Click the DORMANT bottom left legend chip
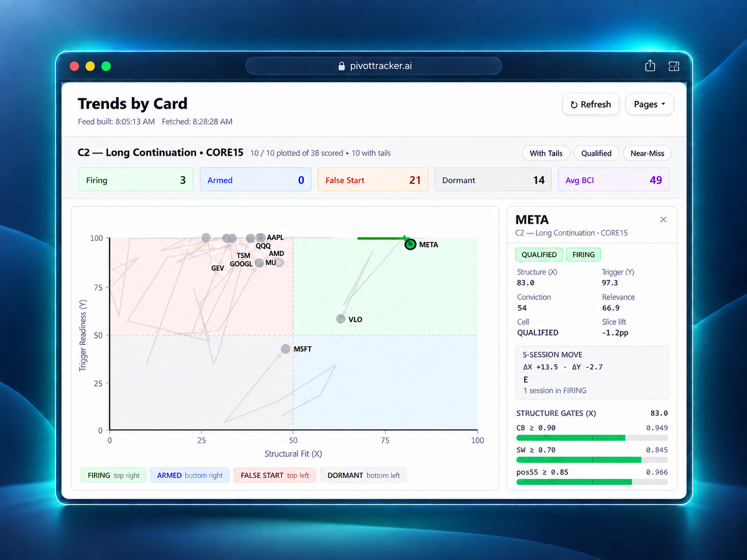The width and height of the screenshot is (747, 560). (x=364, y=475)
